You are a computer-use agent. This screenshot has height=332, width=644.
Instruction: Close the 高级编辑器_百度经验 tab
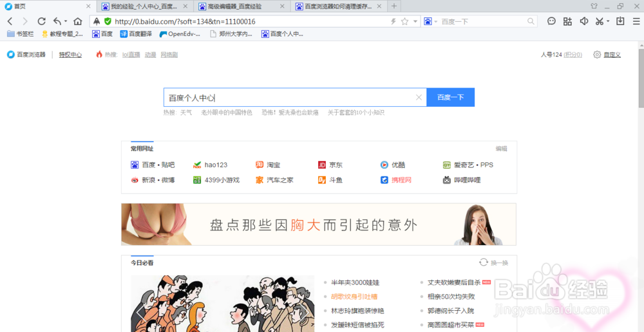pos(283,6)
